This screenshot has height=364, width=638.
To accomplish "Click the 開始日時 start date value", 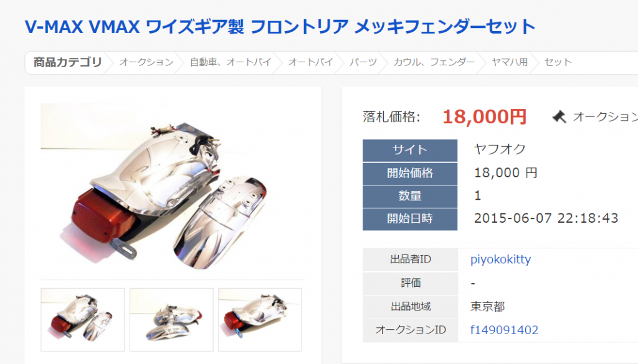I will 546,218.
